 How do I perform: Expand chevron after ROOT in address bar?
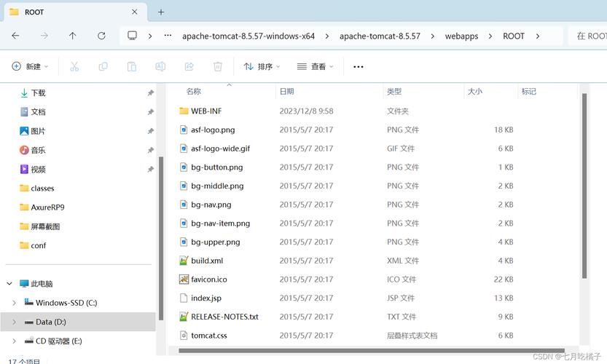coord(538,36)
